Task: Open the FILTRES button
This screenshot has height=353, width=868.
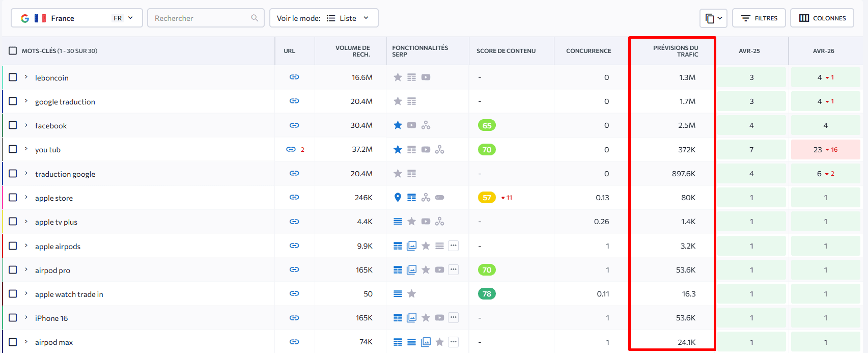Action: (759, 18)
